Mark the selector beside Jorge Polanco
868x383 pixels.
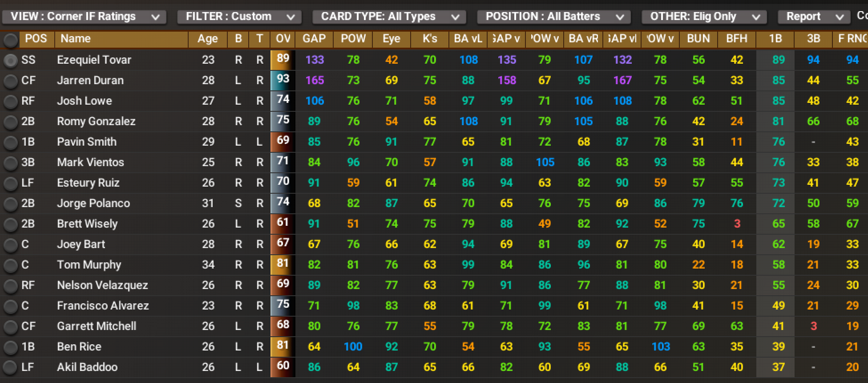tap(10, 204)
